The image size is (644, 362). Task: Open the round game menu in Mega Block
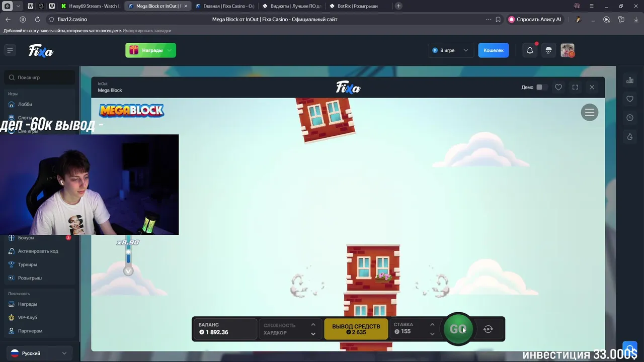(589, 112)
